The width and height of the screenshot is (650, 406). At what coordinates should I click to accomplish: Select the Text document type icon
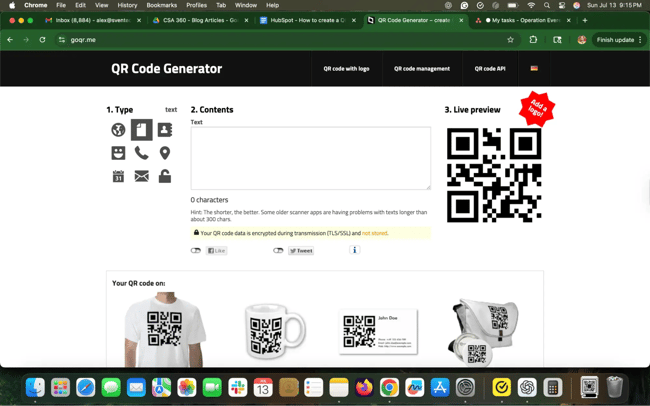pos(141,130)
